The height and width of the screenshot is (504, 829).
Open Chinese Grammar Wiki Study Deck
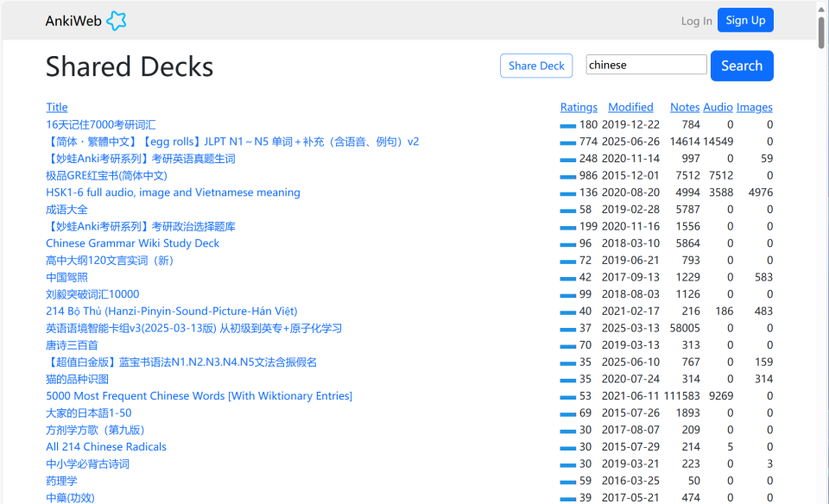point(132,243)
